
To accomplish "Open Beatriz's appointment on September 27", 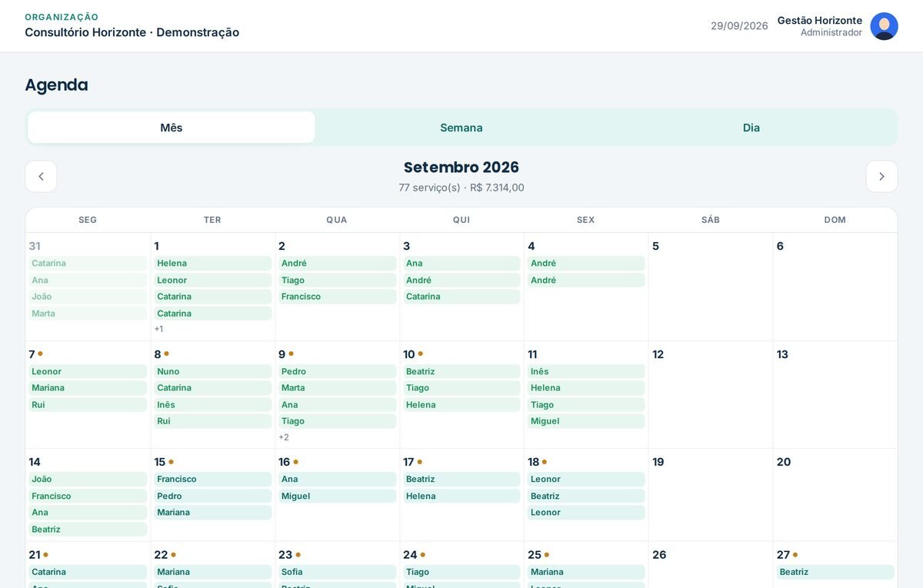I will (835, 572).
